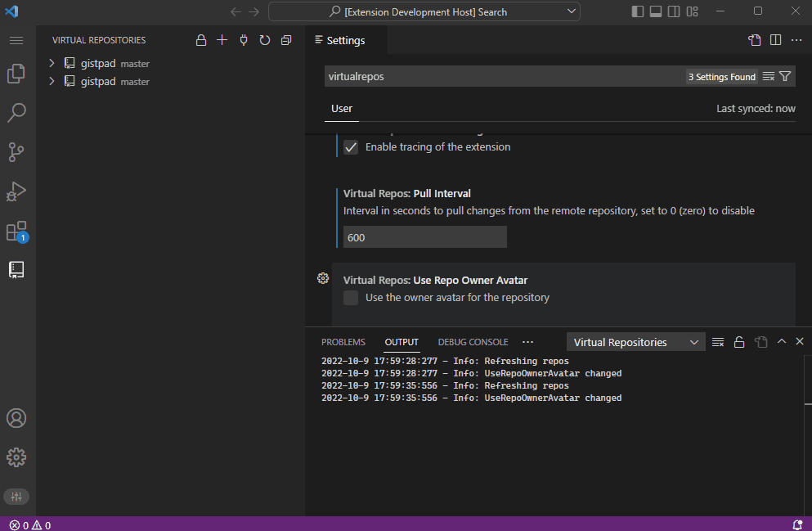
Task: Toggle output scroll lock icon
Action: coord(739,342)
